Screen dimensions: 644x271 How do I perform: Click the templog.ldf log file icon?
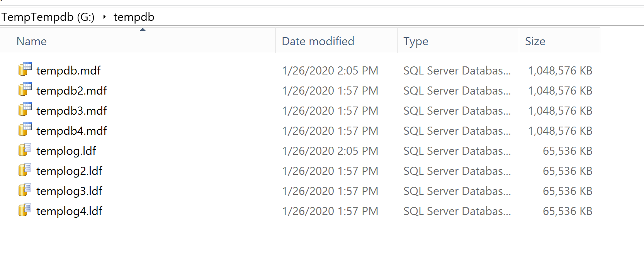coord(25,150)
